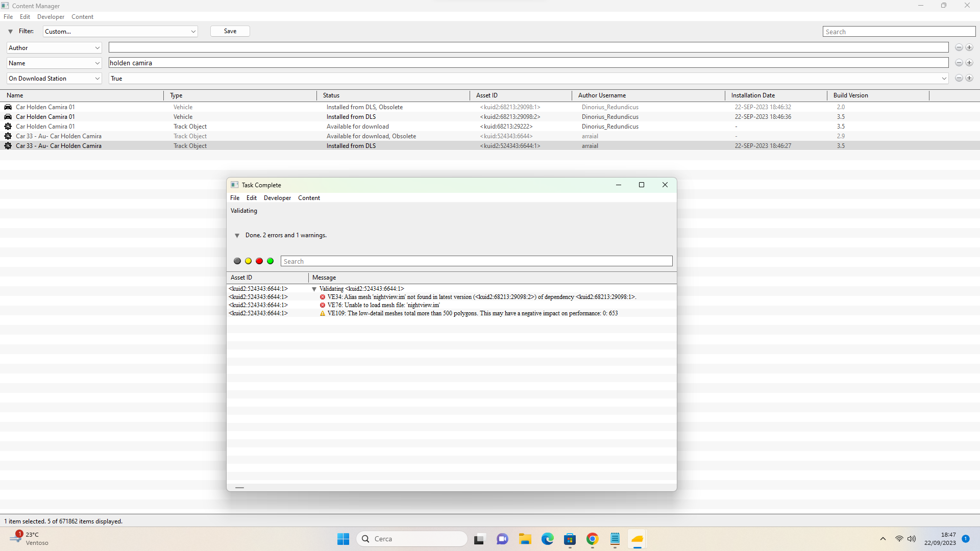The image size is (980, 551).
Task: Show hidden system tray icons
Action: click(x=883, y=539)
